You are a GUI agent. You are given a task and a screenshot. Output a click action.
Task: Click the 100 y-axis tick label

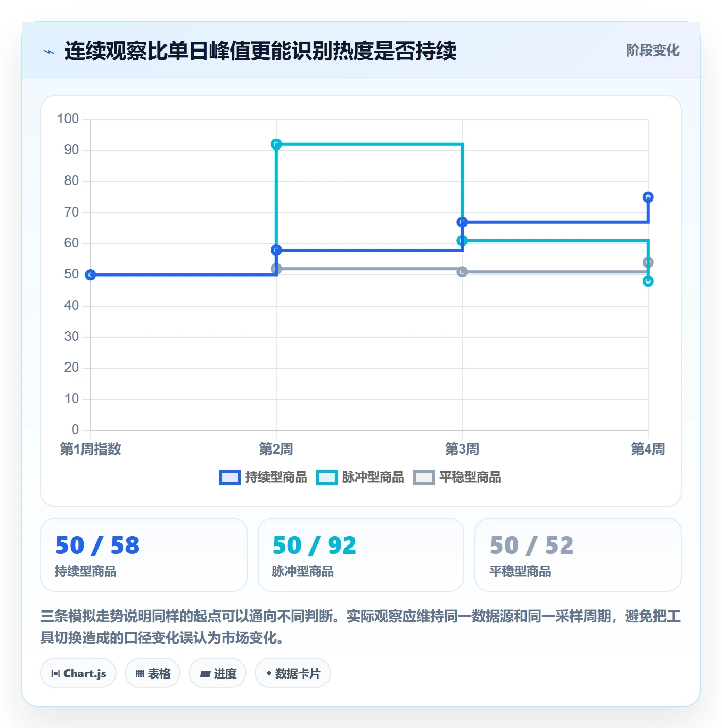pos(68,119)
